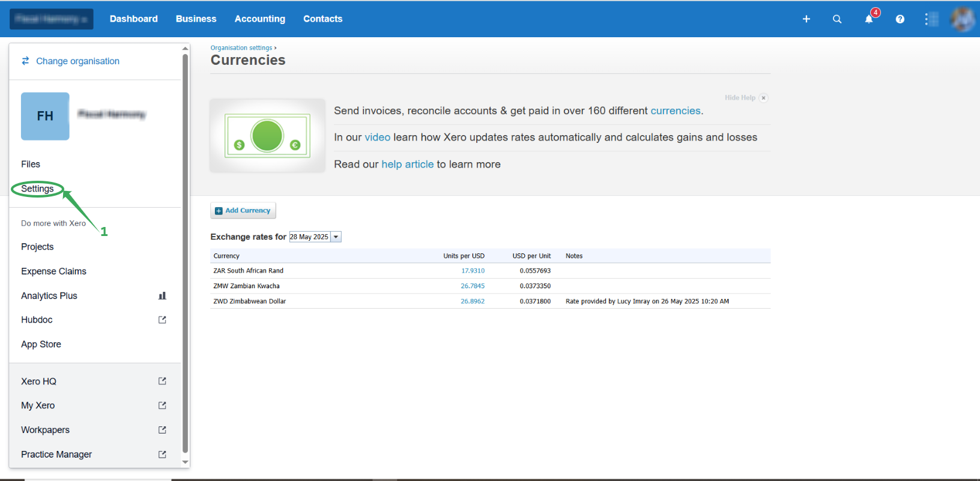Viewport: 980px width, 481px height.
Task: Click the Units per USD column header
Action: (464, 256)
